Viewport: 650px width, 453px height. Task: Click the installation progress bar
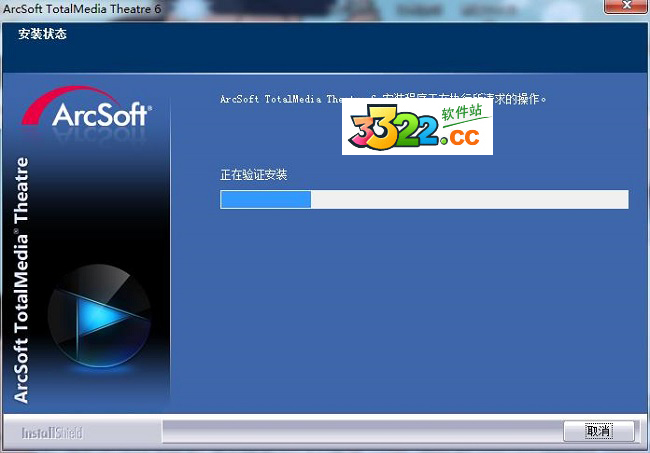[x=424, y=199]
